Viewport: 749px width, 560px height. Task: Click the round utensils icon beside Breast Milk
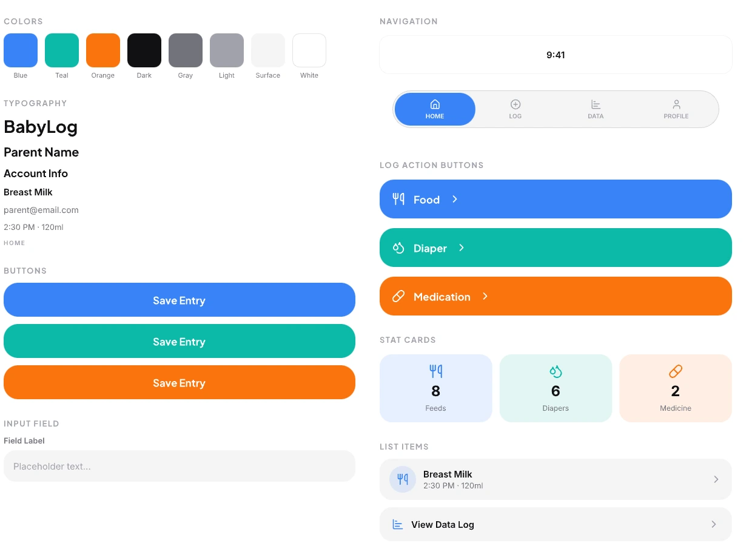(x=403, y=479)
